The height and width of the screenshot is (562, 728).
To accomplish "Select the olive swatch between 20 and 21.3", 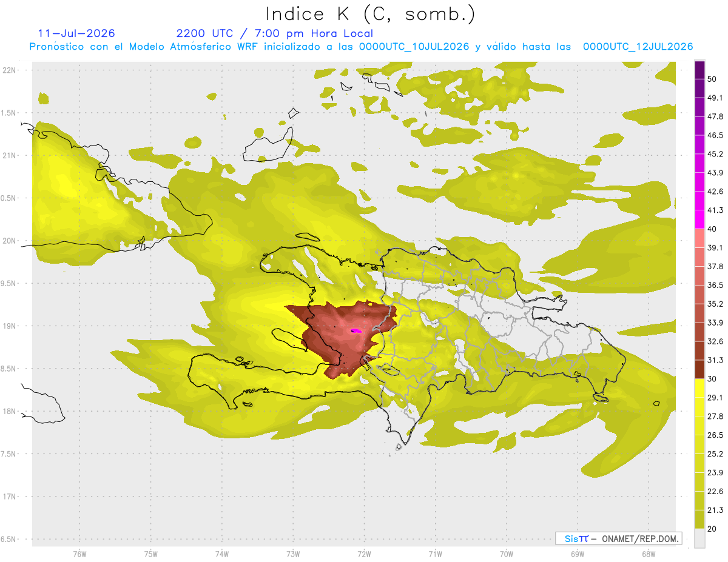I will tap(699, 520).
